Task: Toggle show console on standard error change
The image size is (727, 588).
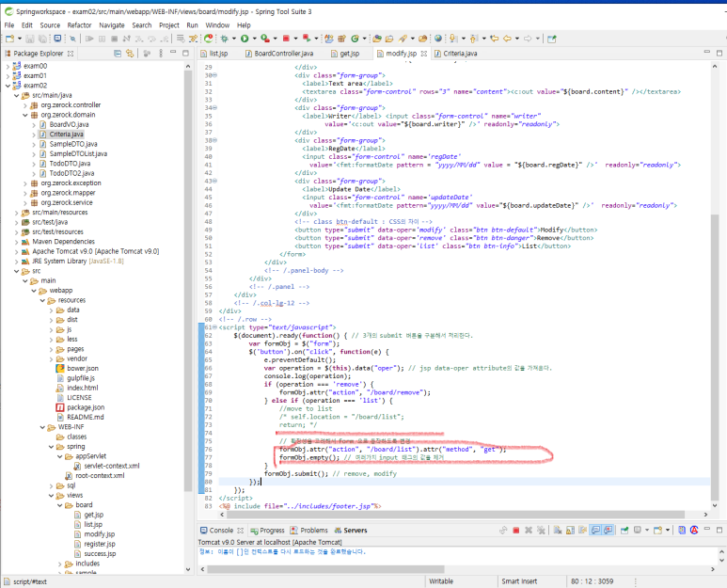Action: [608, 530]
